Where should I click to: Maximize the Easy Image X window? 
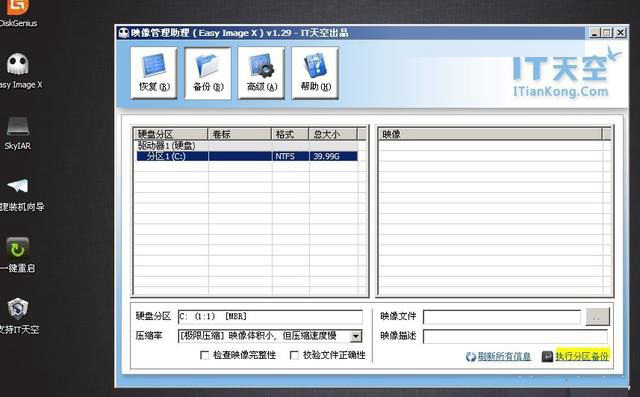coord(607,33)
